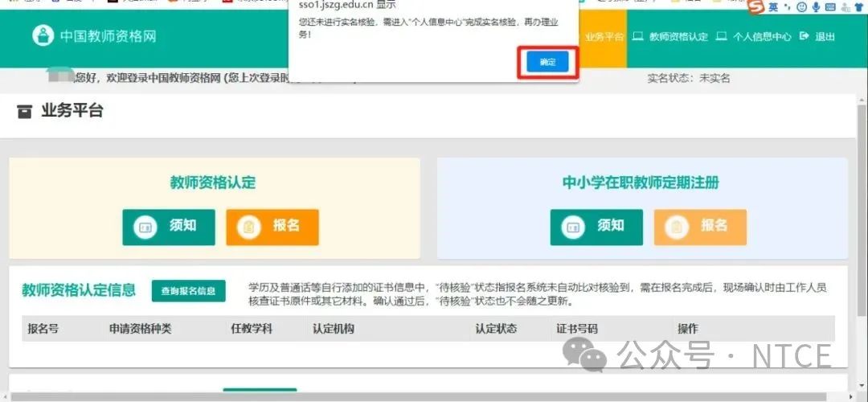Open 须知 for 中小学在职教师定期注册
The height and width of the screenshot is (402, 868).
[596, 227]
